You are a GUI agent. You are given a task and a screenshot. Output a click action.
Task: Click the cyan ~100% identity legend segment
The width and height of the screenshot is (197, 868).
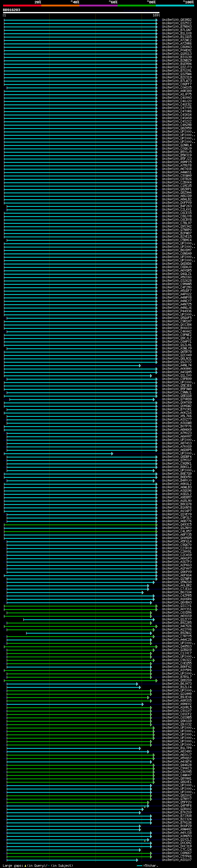(x=175, y=6)
